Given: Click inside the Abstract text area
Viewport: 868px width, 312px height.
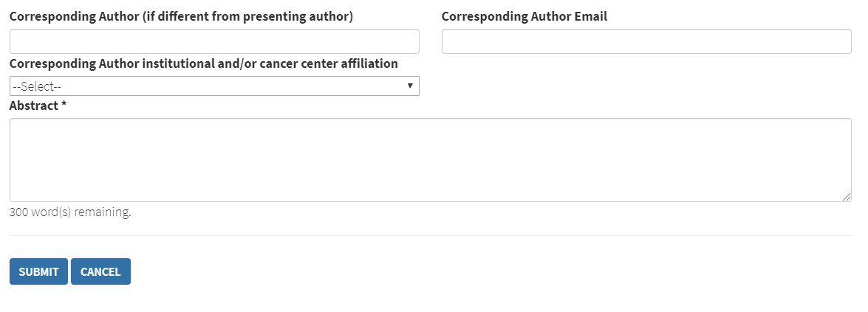Looking at the screenshot, I should click(x=430, y=160).
